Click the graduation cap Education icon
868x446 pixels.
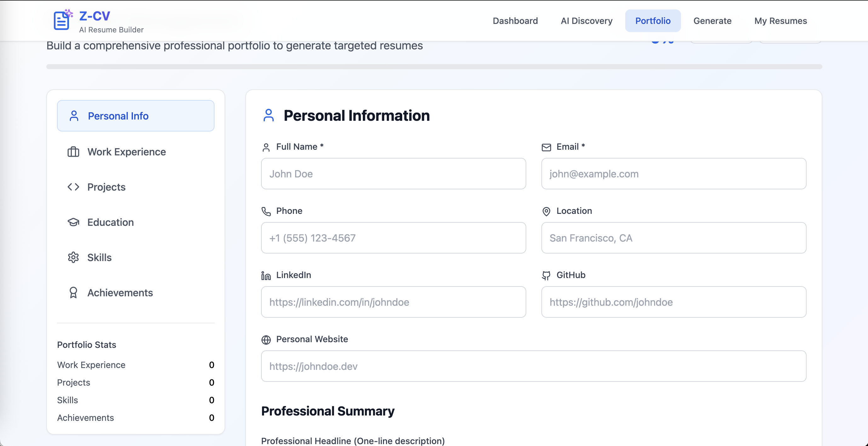(73, 222)
